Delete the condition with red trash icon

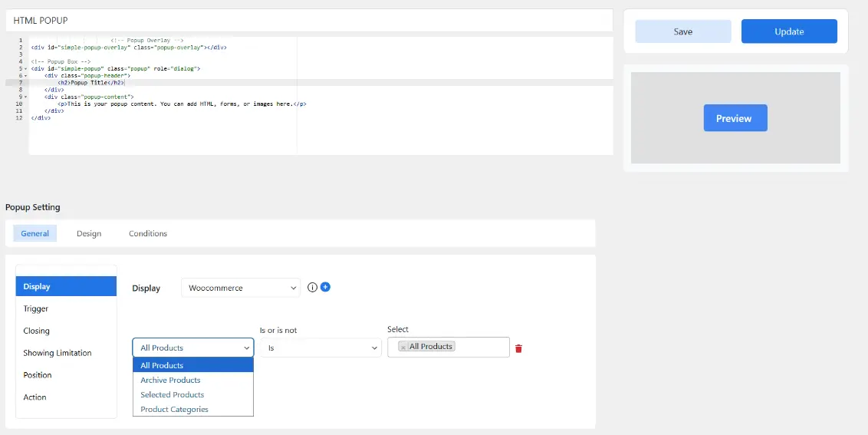(518, 348)
